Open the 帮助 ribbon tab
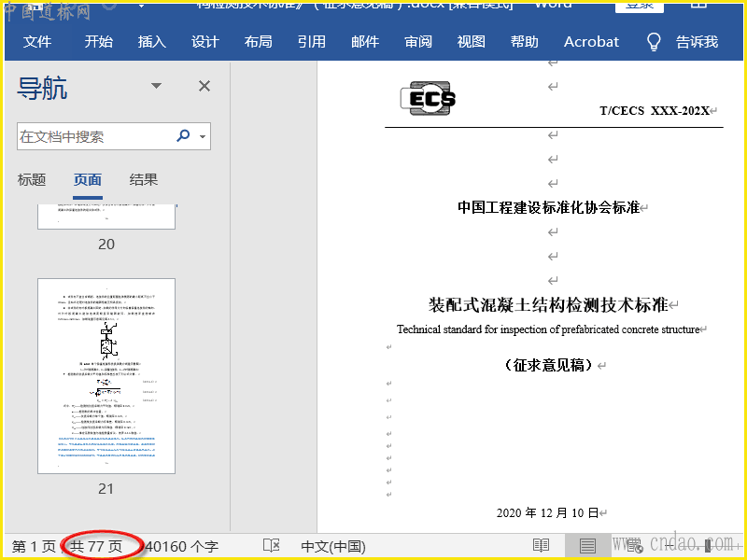Screen dimensions: 747x560 click(x=525, y=41)
